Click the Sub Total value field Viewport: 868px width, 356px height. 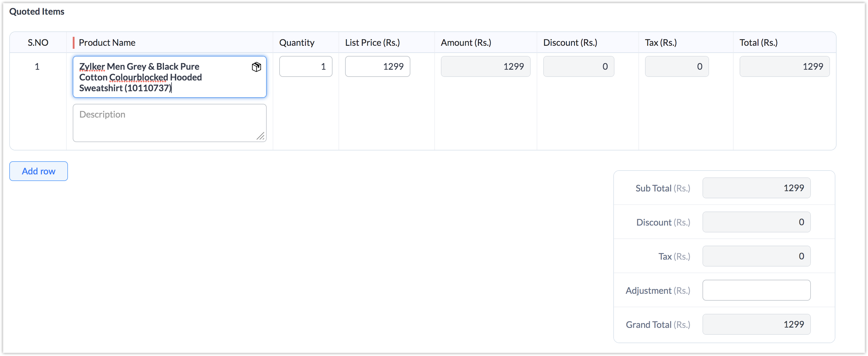(x=756, y=188)
